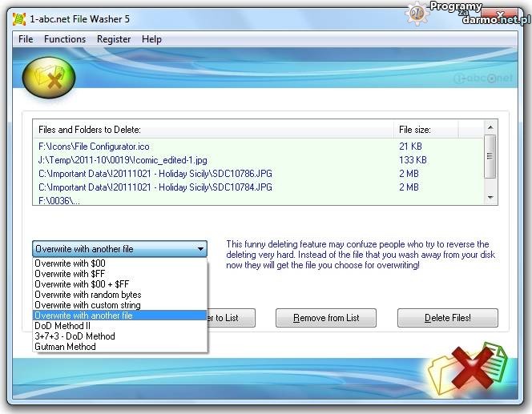Click the file list vertical scrollbar
Screen dimensions: 532x414
pyautogui.click(x=490, y=155)
